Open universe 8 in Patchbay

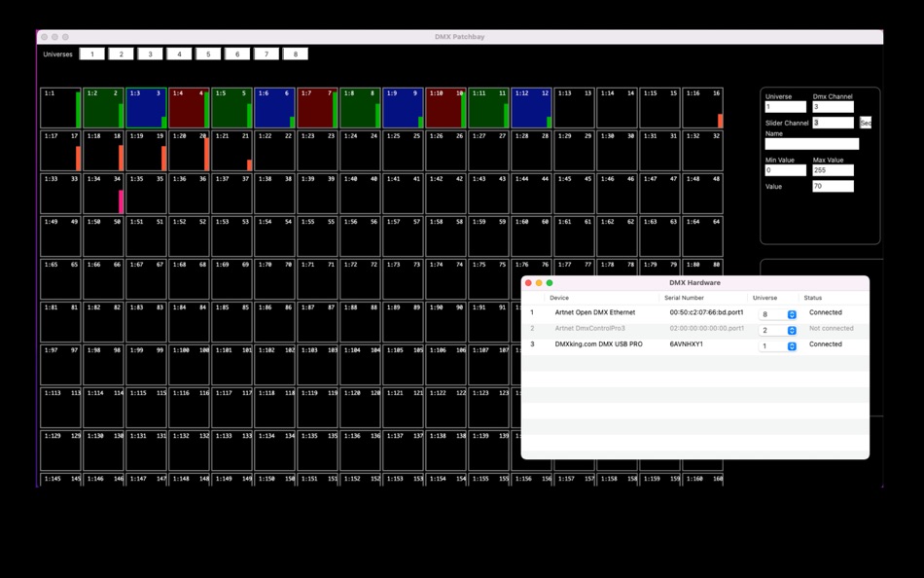coord(296,54)
